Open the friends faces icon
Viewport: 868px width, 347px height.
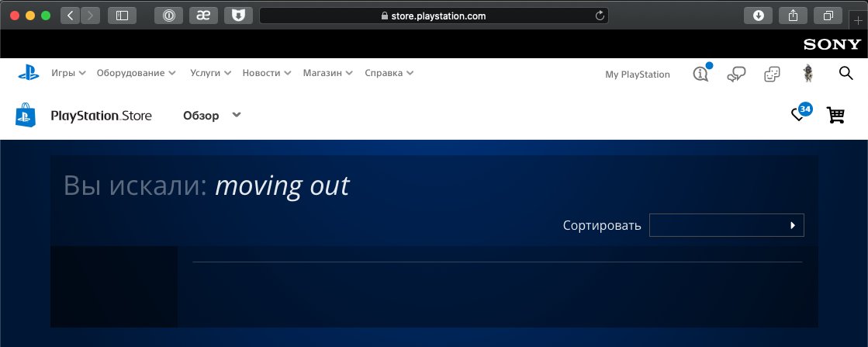[773, 74]
